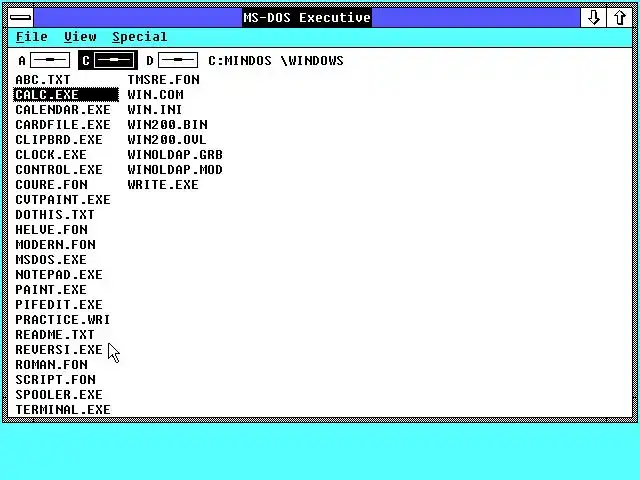Select COURE.FON font file
Viewport: 640px width, 480px height.
coord(51,184)
